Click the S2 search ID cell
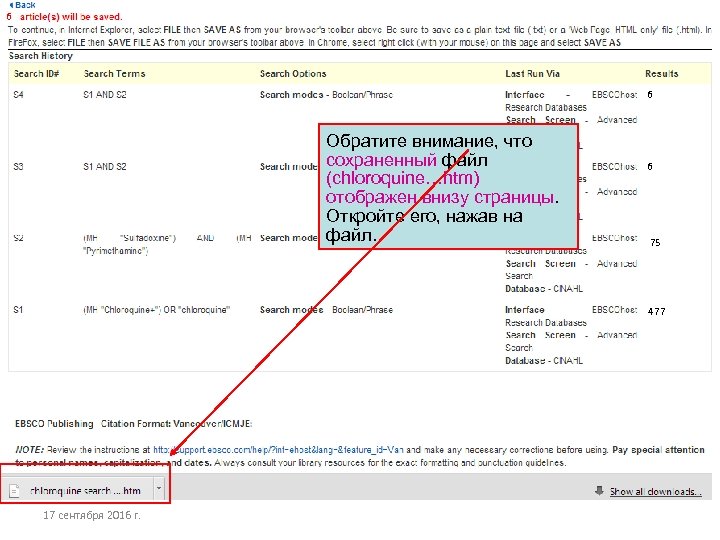This screenshot has height=540, width=720. [x=18, y=238]
